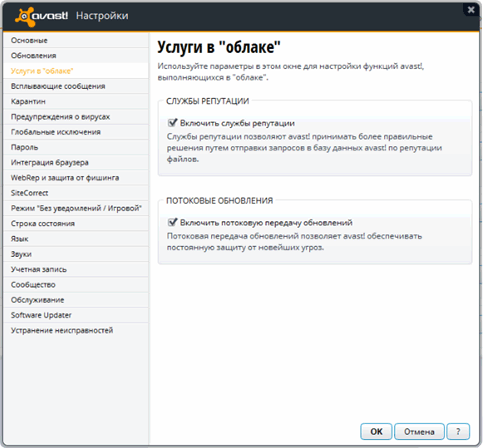483x448 pixels.
Task: Open the Пароль settings section
Action: 76,147
